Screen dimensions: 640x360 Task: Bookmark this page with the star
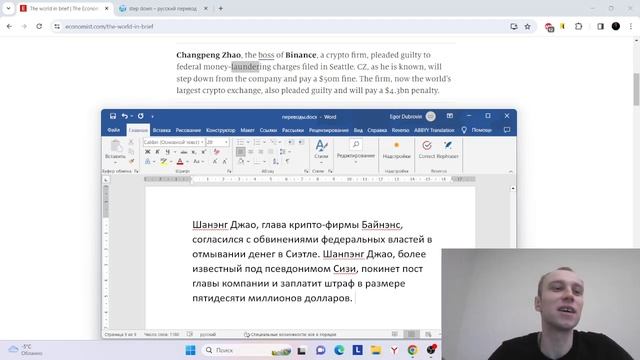[x=527, y=27]
